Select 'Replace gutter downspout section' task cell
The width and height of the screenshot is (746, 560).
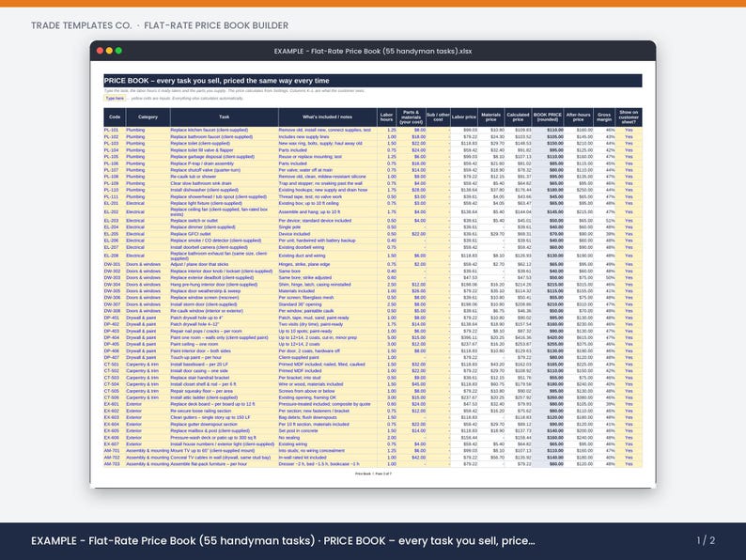point(225,424)
